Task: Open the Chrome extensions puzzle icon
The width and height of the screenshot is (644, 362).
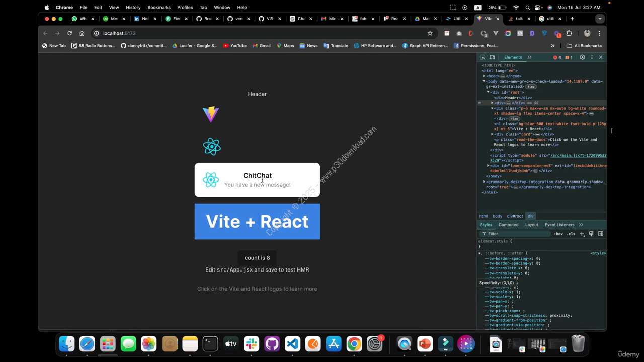Action: tap(569, 33)
